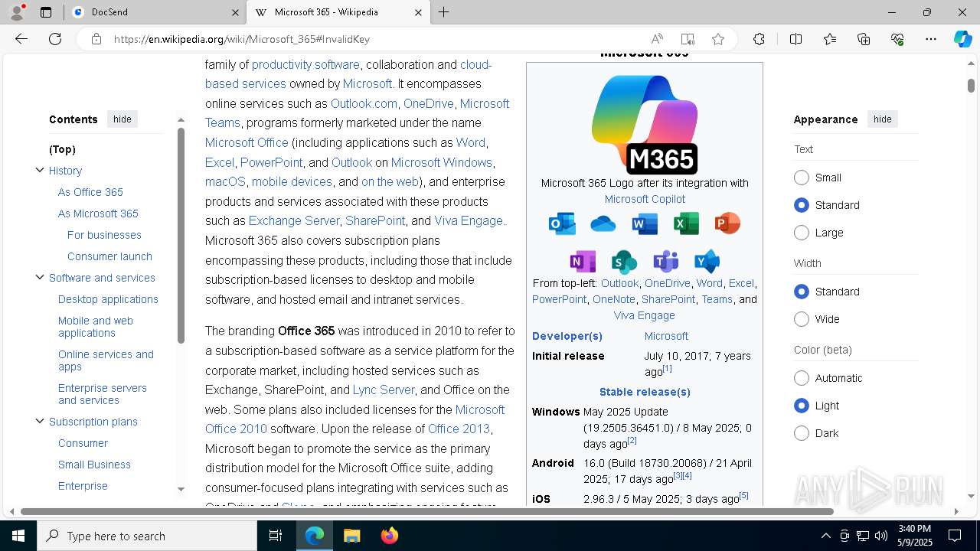The image size is (980, 551).
Task: Select Wide page width
Action: (x=802, y=319)
